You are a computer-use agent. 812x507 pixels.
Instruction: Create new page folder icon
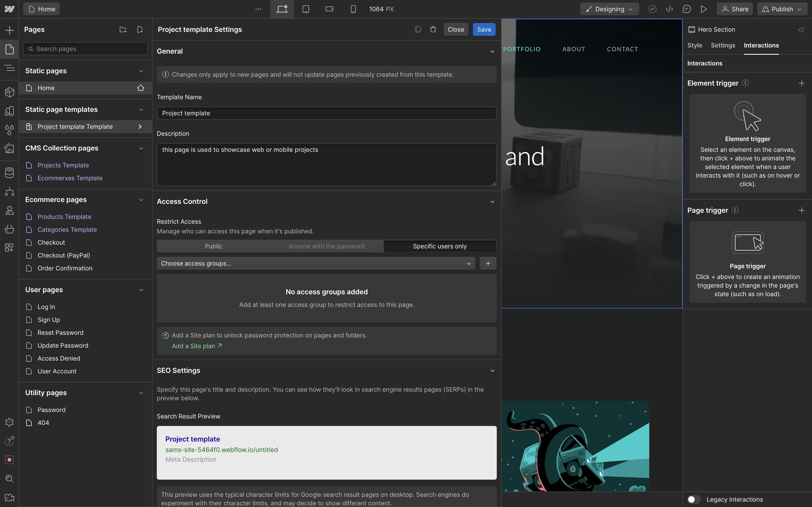pos(123,30)
